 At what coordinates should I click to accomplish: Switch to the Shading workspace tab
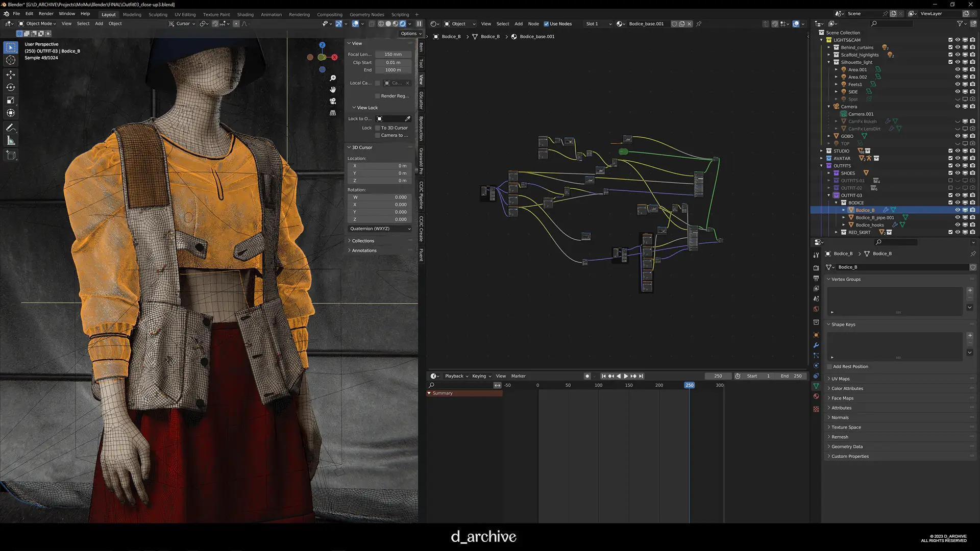tap(245, 15)
